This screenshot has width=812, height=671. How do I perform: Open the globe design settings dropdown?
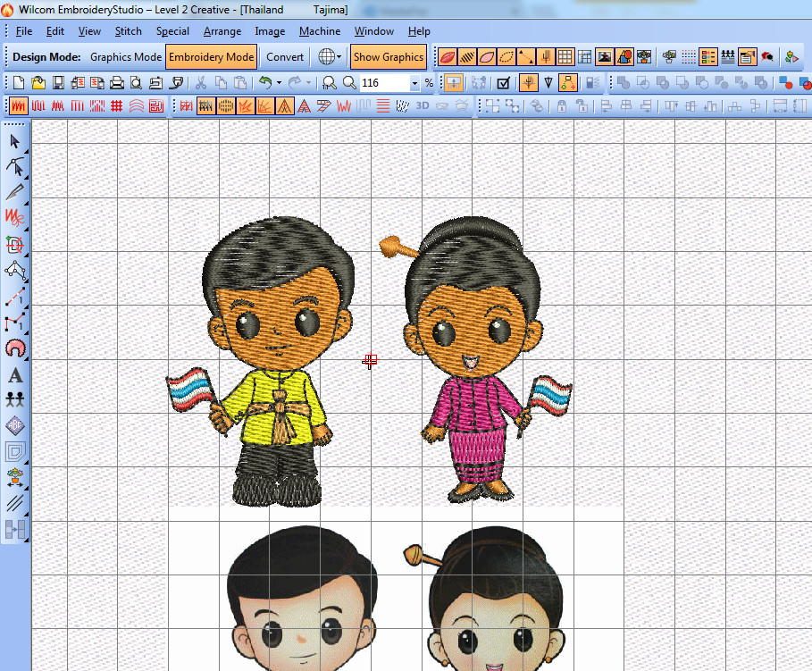click(x=339, y=56)
